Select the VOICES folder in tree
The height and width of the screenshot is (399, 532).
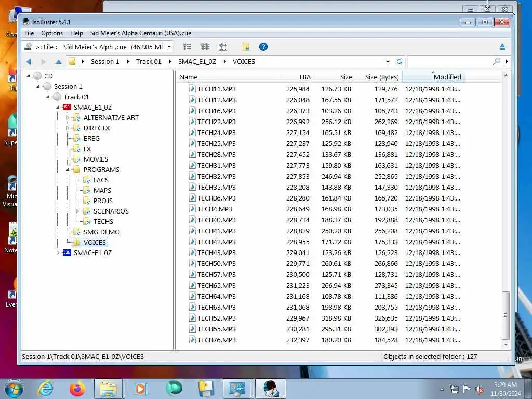click(x=95, y=242)
